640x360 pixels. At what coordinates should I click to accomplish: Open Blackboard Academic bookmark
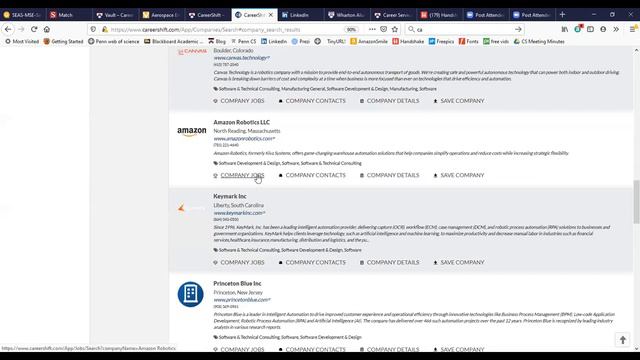click(173, 41)
